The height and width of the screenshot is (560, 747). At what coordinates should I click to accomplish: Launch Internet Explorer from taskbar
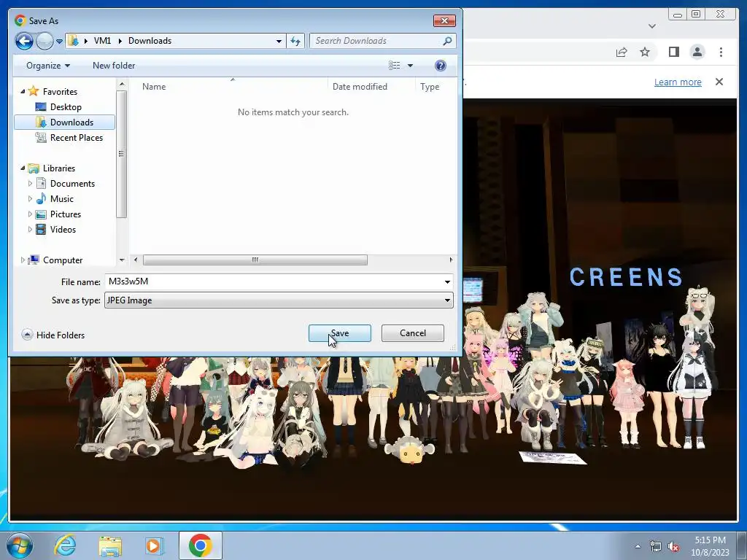pos(65,545)
